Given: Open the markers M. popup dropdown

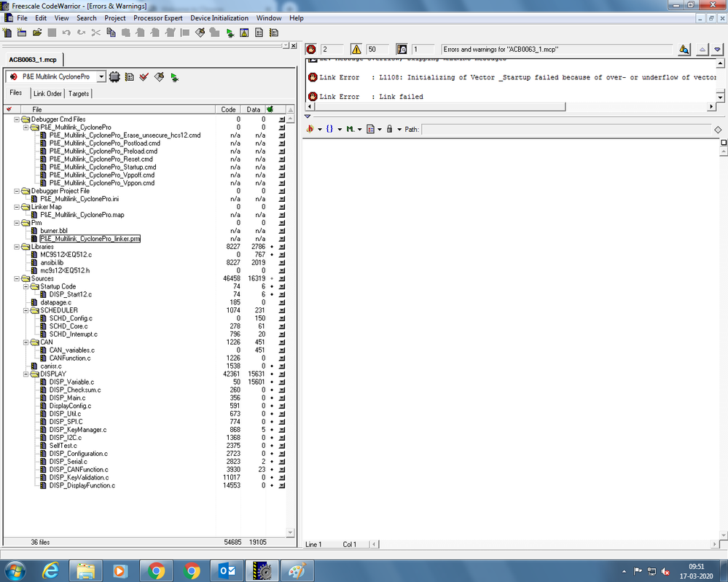Looking at the screenshot, I should (359, 129).
